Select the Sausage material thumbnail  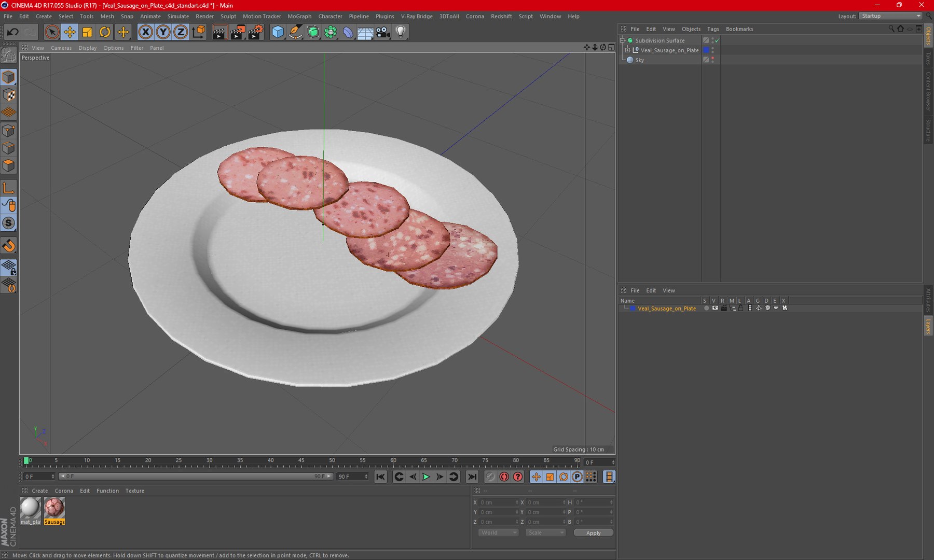pyautogui.click(x=54, y=511)
